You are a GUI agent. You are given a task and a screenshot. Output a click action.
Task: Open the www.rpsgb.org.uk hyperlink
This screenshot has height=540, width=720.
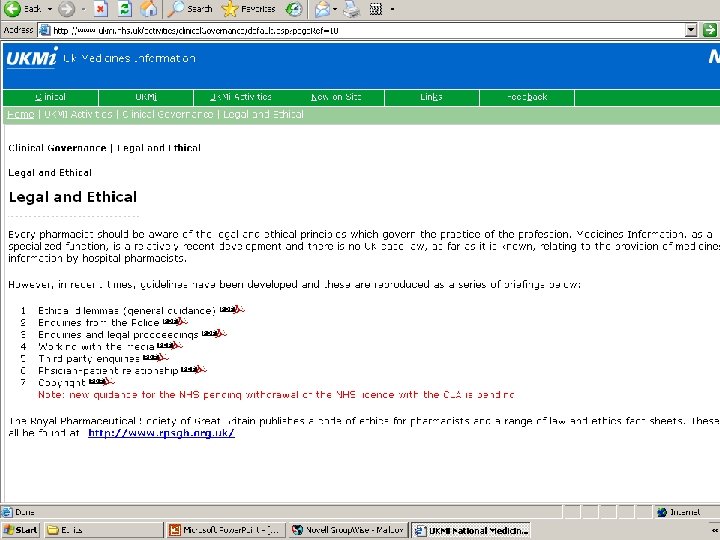tap(161, 433)
